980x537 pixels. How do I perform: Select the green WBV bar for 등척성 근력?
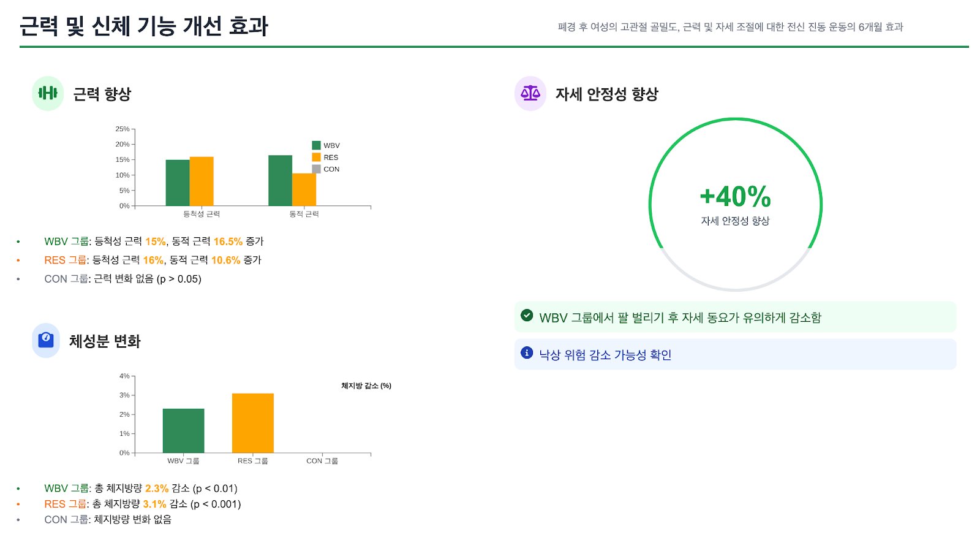pyautogui.click(x=178, y=183)
